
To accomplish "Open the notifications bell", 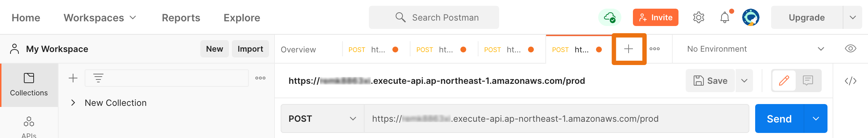I will tap(725, 17).
